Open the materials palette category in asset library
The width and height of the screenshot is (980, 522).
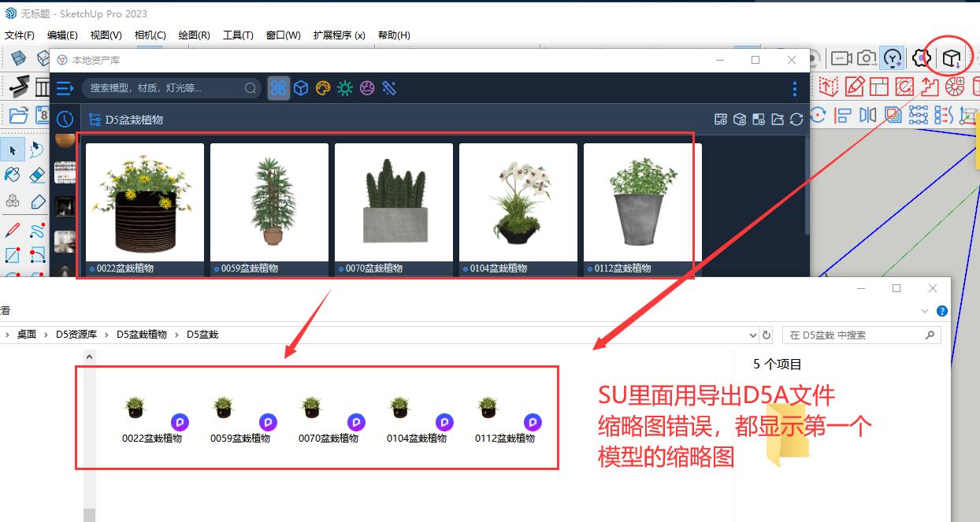coord(322,88)
